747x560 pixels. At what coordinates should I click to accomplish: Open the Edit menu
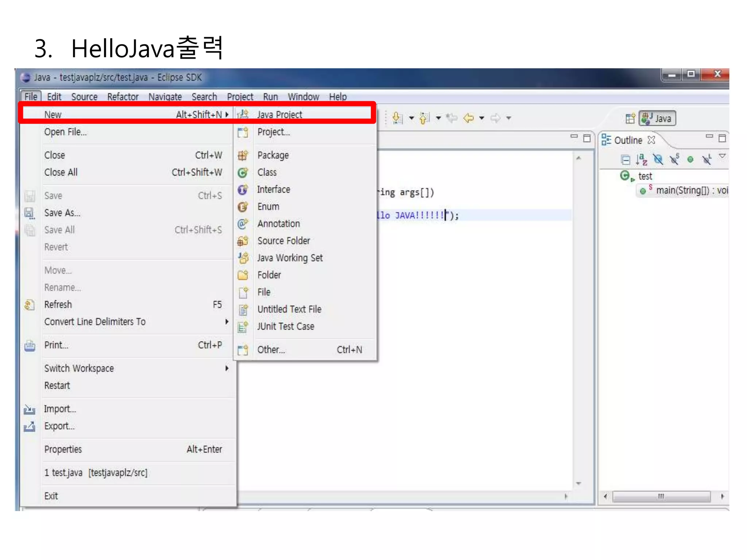click(54, 97)
